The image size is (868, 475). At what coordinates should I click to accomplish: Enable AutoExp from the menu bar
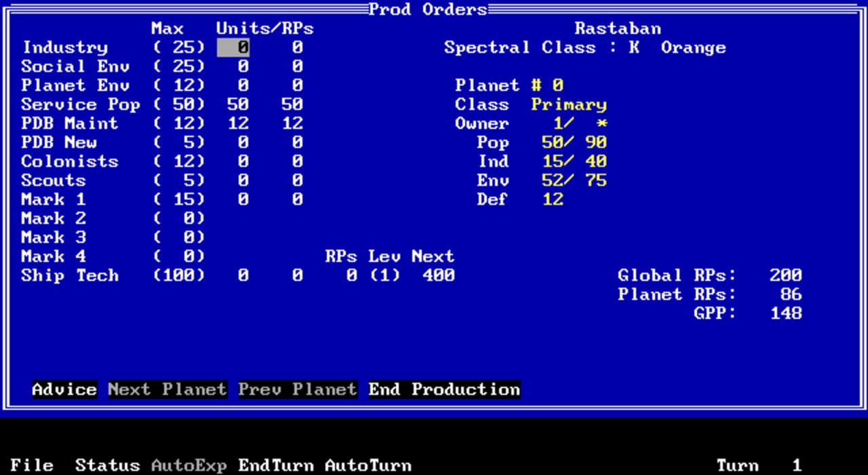pos(189,465)
